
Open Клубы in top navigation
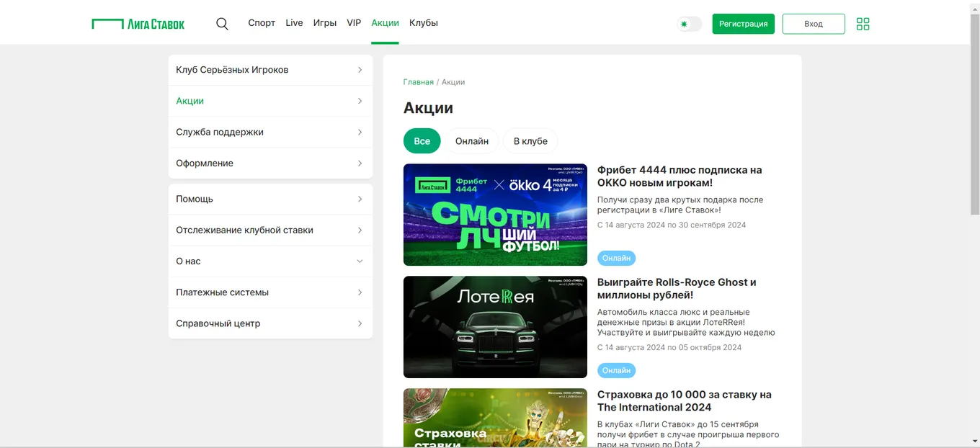coord(424,23)
